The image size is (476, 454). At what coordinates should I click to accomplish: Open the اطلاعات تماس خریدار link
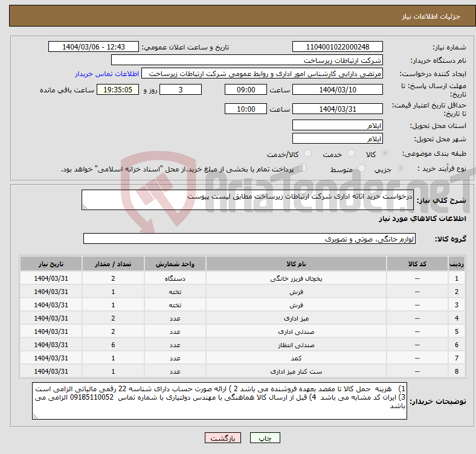point(107,74)
